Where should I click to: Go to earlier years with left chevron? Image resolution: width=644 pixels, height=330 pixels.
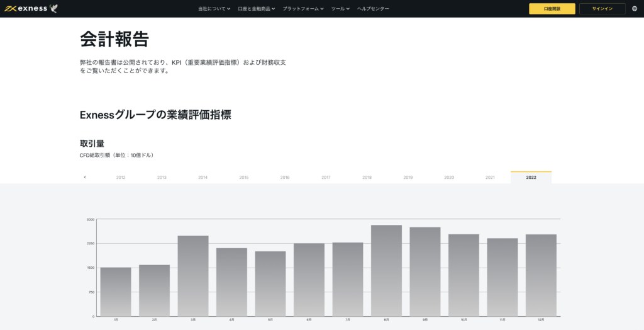point(85,178)
